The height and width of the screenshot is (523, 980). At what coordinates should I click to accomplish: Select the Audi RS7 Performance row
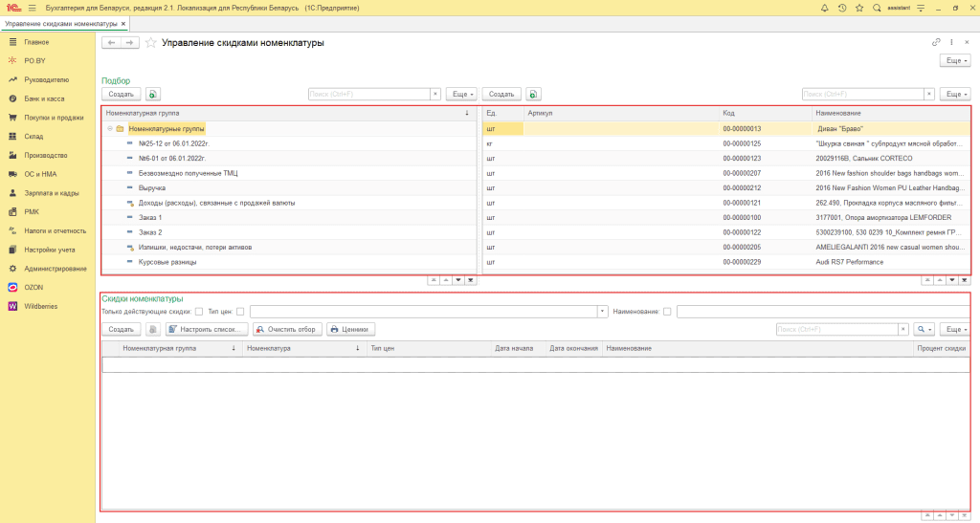[x=726, y=262]
